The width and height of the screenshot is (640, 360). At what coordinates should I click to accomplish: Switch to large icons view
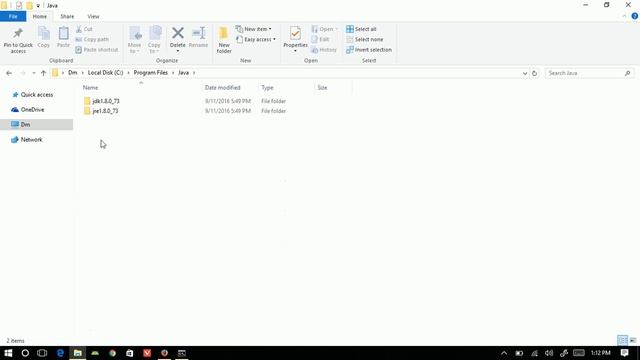(633, 340)
